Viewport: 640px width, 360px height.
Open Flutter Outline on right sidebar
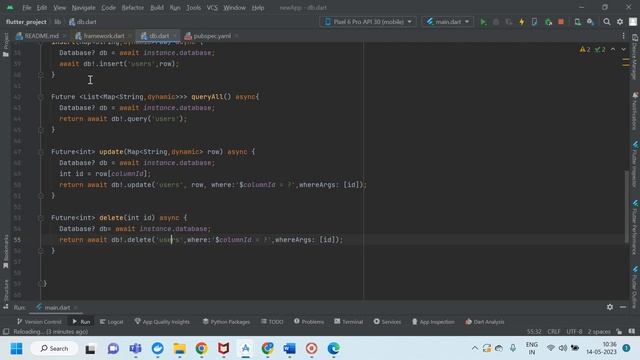(635, 287)
